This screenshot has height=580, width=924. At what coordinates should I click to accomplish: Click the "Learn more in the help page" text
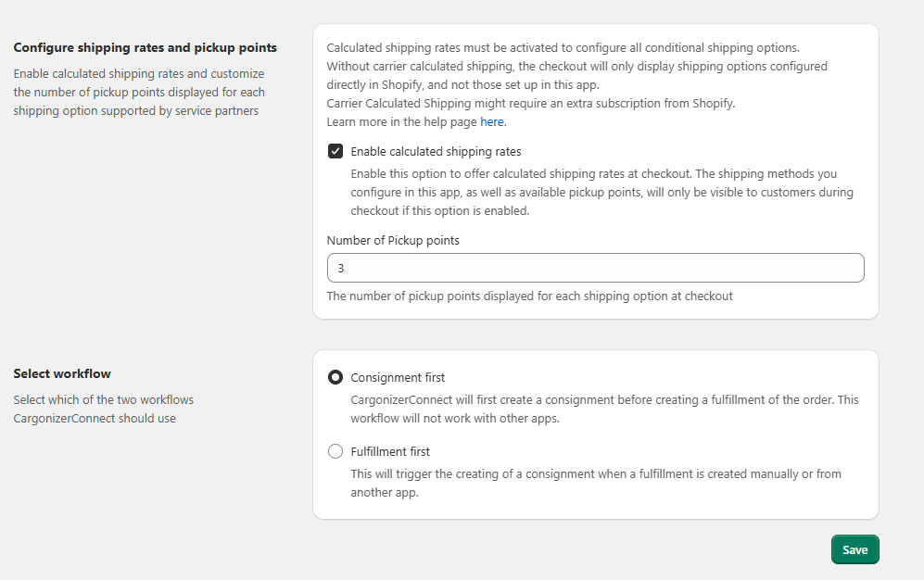click(x=402, y=122)
